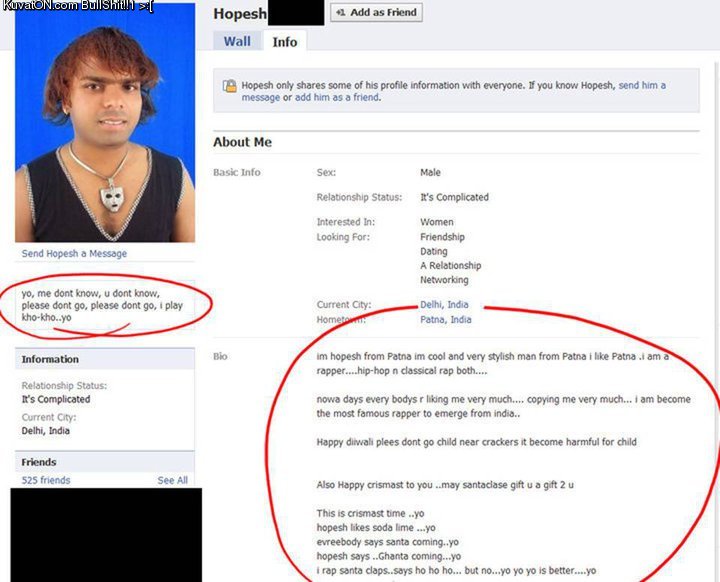Viewport: 720px width, 582px height.
Task: Click the 525 friends link
Action: pos(46,480)
